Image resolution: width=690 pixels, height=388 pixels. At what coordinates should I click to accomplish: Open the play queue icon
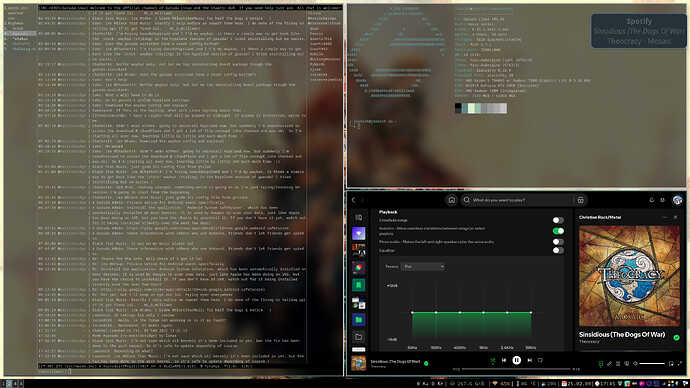click(618, 364)
